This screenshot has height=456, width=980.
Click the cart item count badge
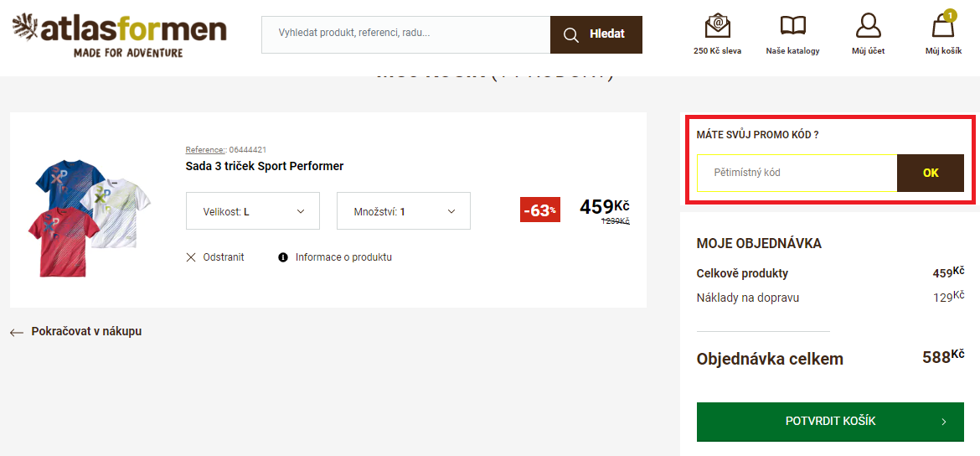click(949, 15)
